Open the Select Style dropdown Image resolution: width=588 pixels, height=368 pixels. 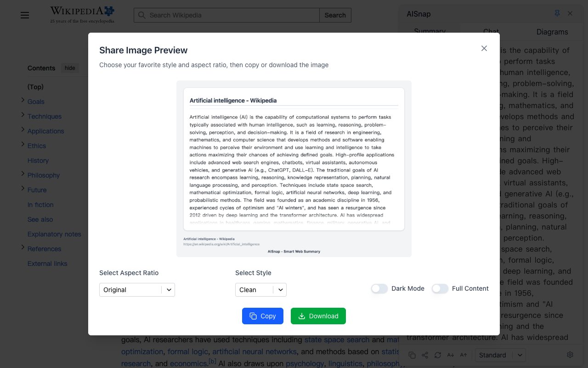click(260, 290)
